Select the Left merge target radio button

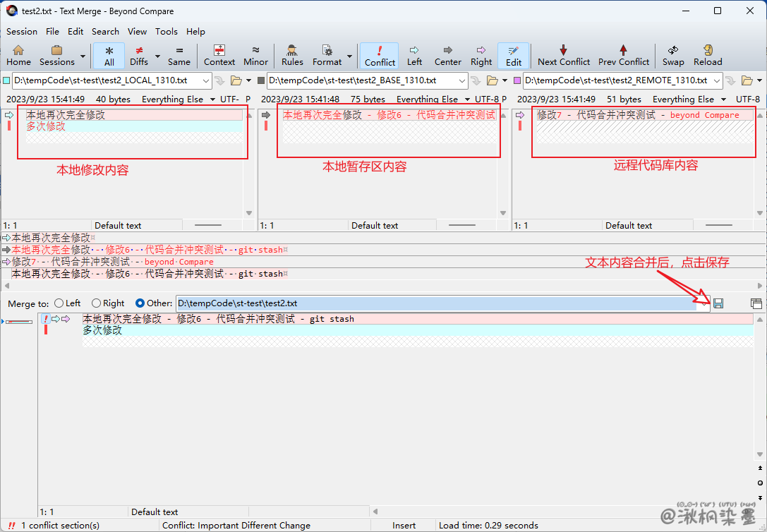[x=59, y=303]
